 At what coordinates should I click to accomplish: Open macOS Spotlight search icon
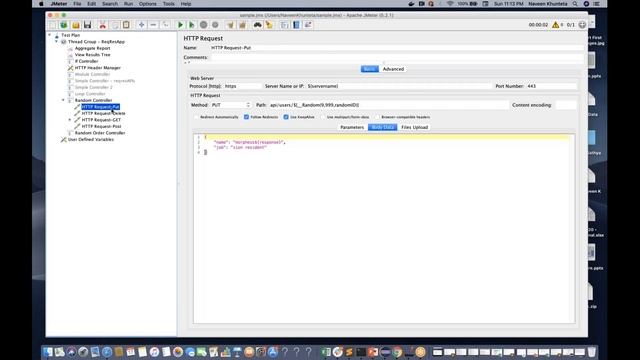click(x=575, y=4)
